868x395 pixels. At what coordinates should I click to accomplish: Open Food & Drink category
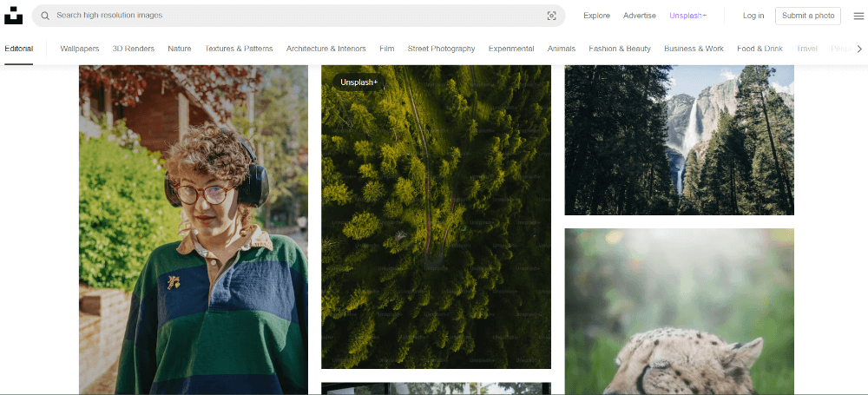[759, 49]
